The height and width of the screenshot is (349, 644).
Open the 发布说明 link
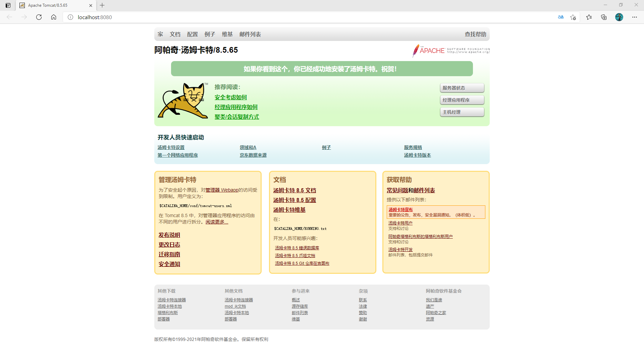point(169,235)
